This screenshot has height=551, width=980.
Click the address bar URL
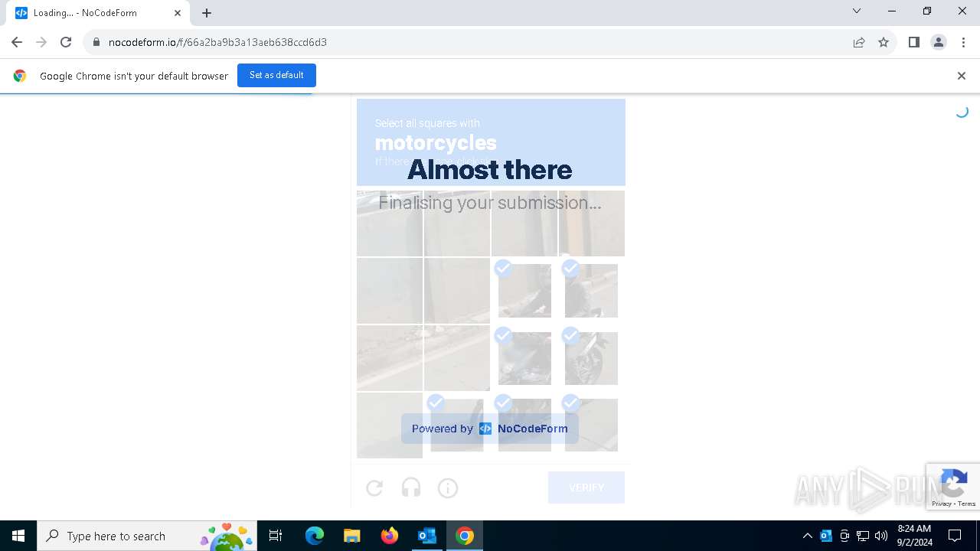coord(217,42)
